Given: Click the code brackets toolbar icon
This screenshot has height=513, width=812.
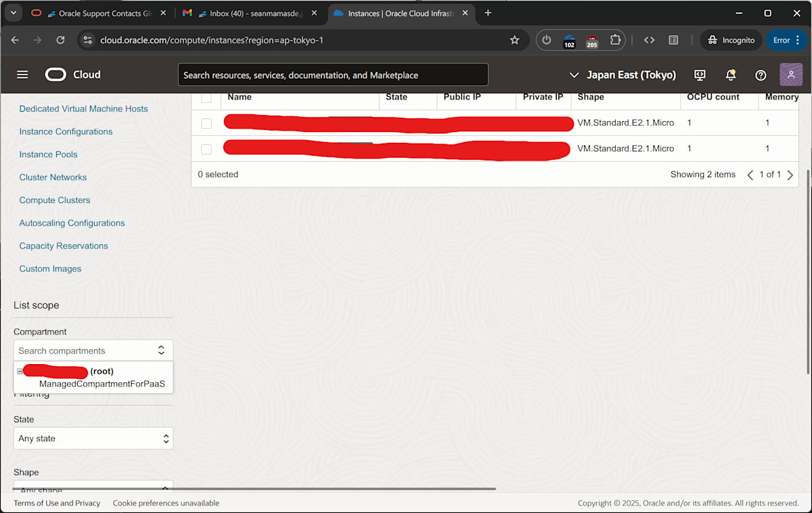Looking at the screenshot, I should (x=650, y=40).
